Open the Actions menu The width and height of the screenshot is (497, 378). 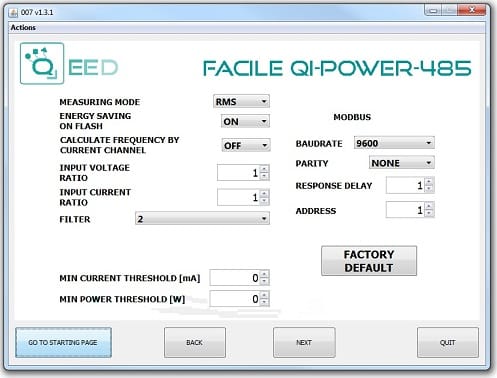[23, 28]
